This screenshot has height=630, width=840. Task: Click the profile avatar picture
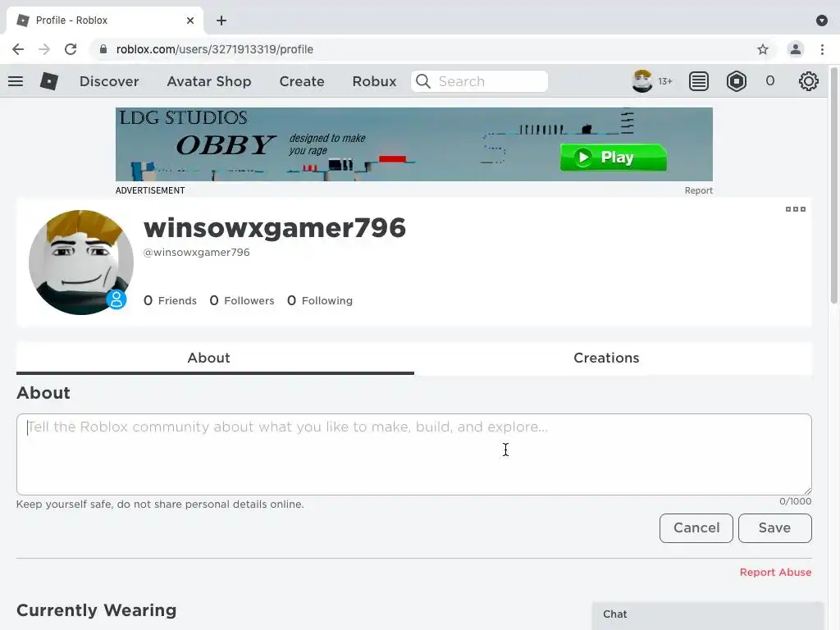(81, 262)
